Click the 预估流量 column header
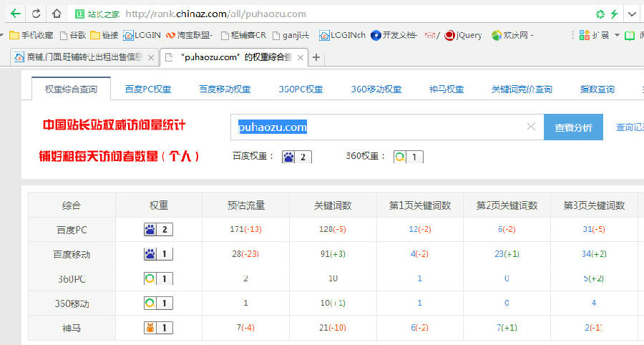Viewport: 644px width, 345px height. (246, 205)
